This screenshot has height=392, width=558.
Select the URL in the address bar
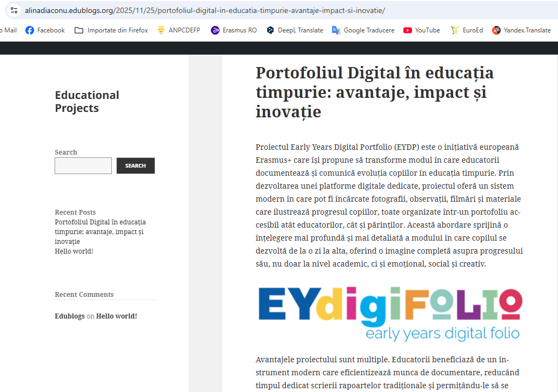pos(205,10)
